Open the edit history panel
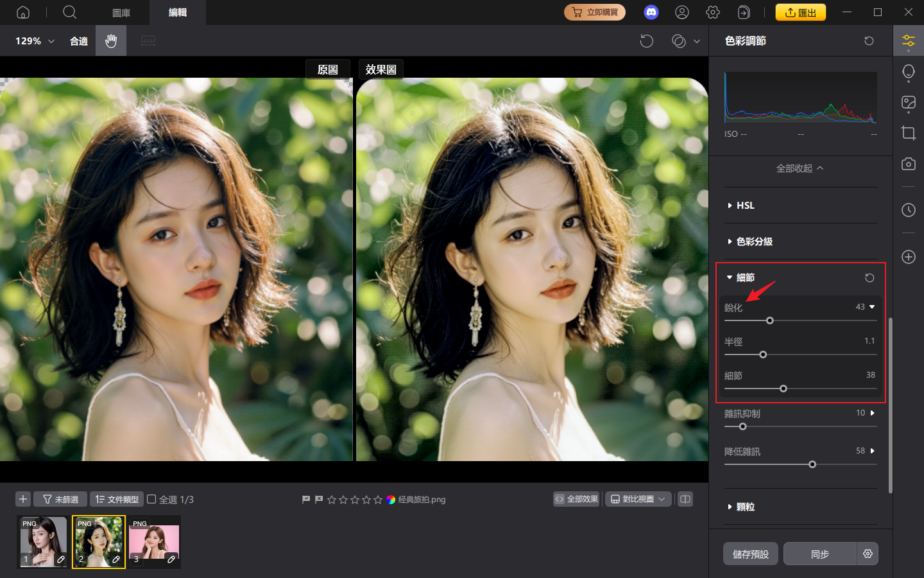924x578 pixels. click(908, 210)
